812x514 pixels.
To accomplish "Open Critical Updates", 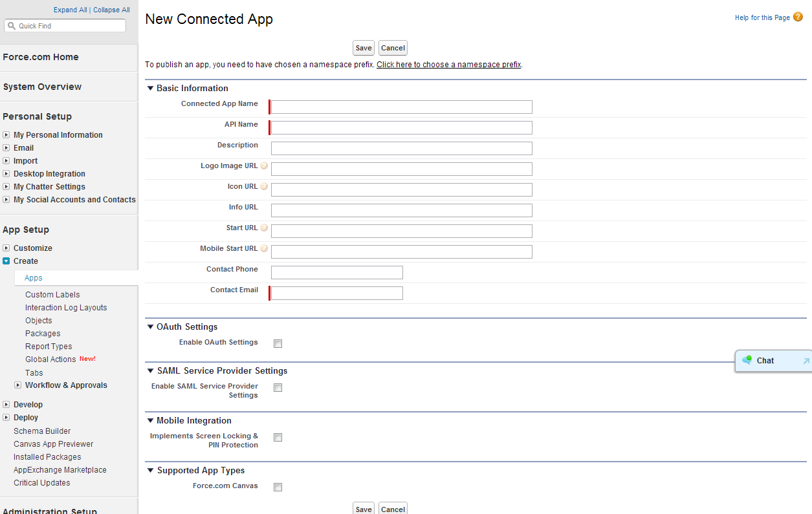I will point(42,483).
